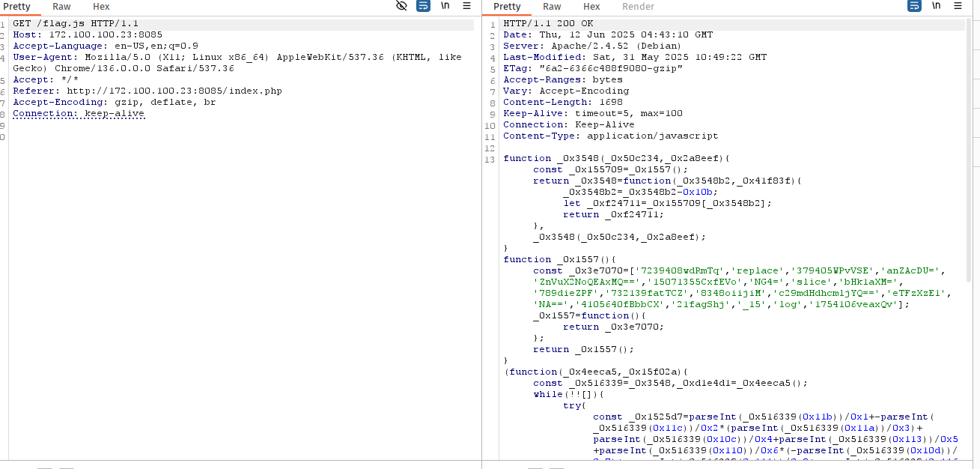Toggle the \n newline icon in response
The height and width of the screenshot is (469, 980).
pos(936,6)
